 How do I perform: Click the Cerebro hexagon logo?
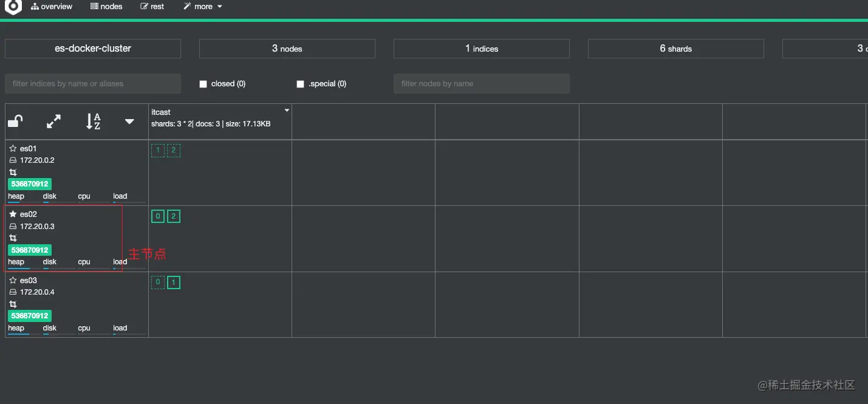(13, 7)
